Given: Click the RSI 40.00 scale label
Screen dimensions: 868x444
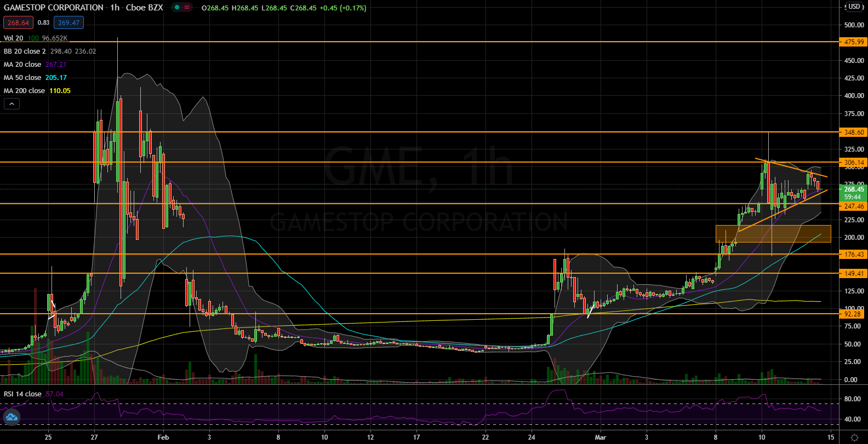Looking at the screenshot, I should point(852,419).
